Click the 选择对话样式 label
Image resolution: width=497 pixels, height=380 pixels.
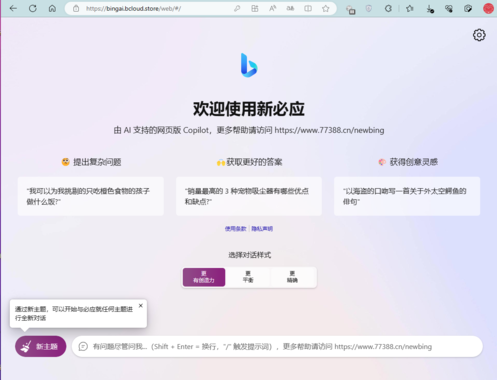pos(249,255)
